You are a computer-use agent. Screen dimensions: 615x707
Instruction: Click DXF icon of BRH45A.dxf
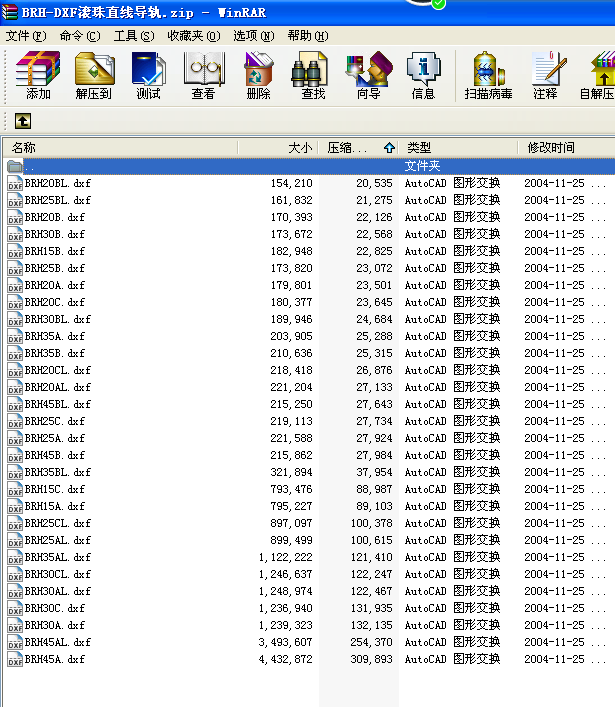[x=15, y=660]
